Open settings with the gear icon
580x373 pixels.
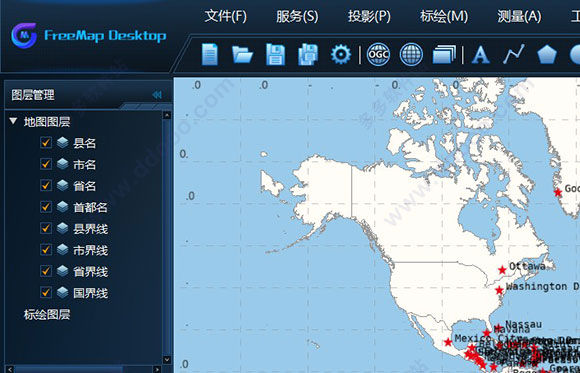click(x=341, y=54)
